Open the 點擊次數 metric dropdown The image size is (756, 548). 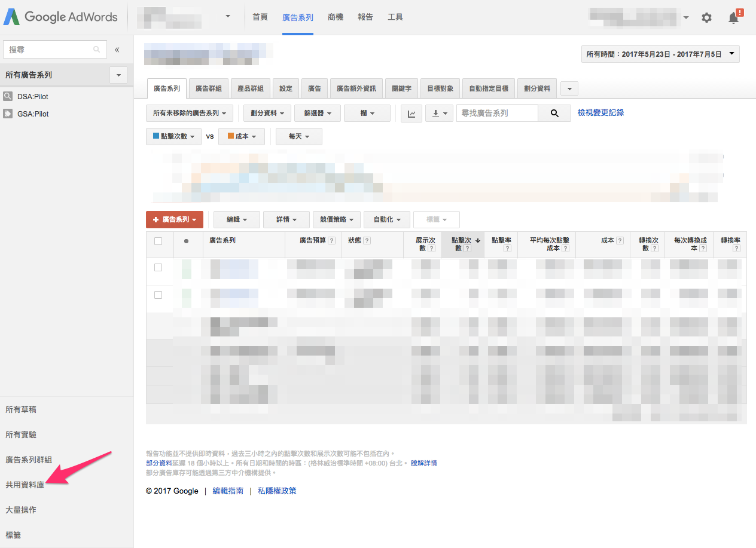point(174,136)
